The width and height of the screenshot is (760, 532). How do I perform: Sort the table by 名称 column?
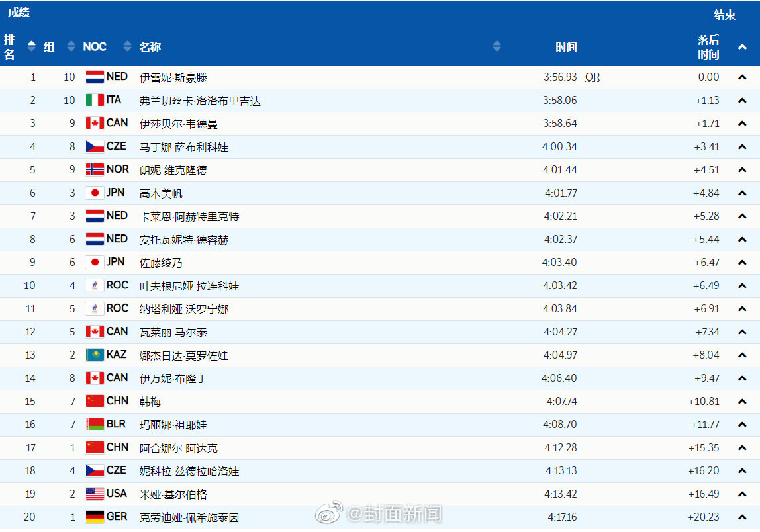click(497, 46)
